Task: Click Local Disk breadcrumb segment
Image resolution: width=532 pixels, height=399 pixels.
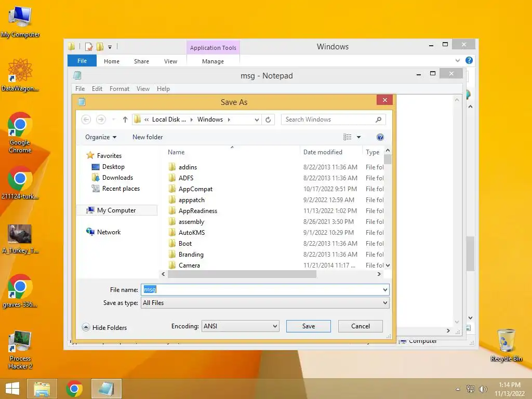Action: pyautogui.click(x=169, y=119)
